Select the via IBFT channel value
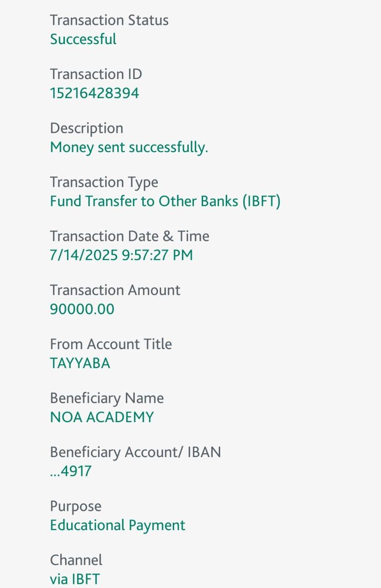Image resolution: width=381 pixels, height=588 pixels. [74, 579]
